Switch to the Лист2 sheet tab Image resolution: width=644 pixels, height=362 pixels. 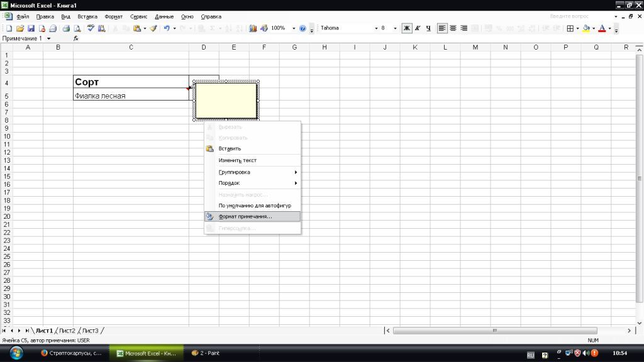pos(67,331)
